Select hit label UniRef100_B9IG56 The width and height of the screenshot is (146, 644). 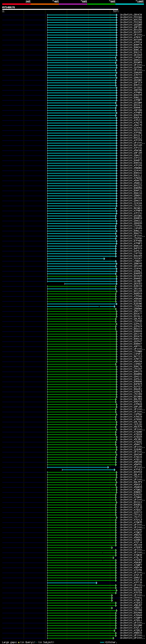[x=131, y=30]
